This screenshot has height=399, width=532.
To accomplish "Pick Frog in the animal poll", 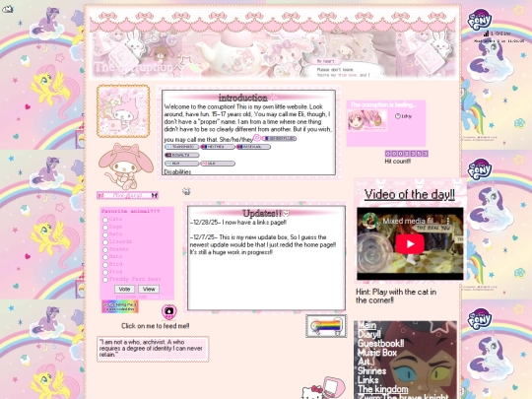I will pyautogui.click(x=105, y=272).
